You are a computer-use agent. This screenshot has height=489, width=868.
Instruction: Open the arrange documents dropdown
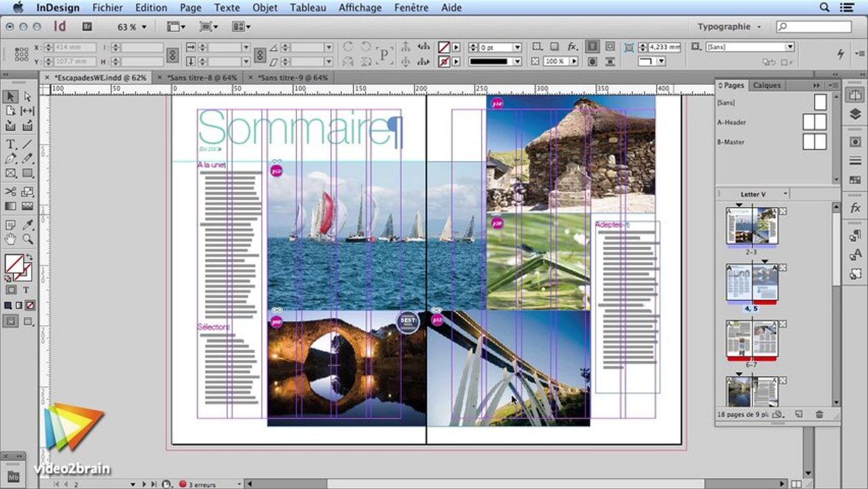(241, 26)
